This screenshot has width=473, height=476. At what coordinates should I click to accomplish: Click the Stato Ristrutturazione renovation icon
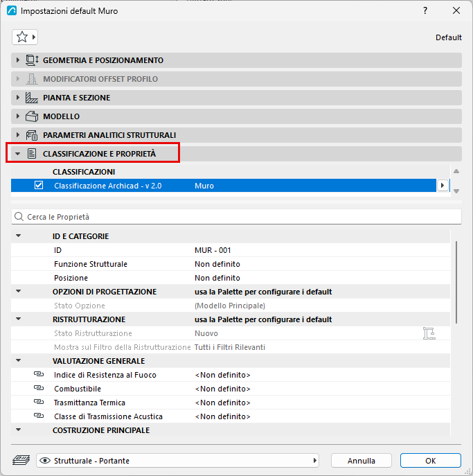click(429, 333)
